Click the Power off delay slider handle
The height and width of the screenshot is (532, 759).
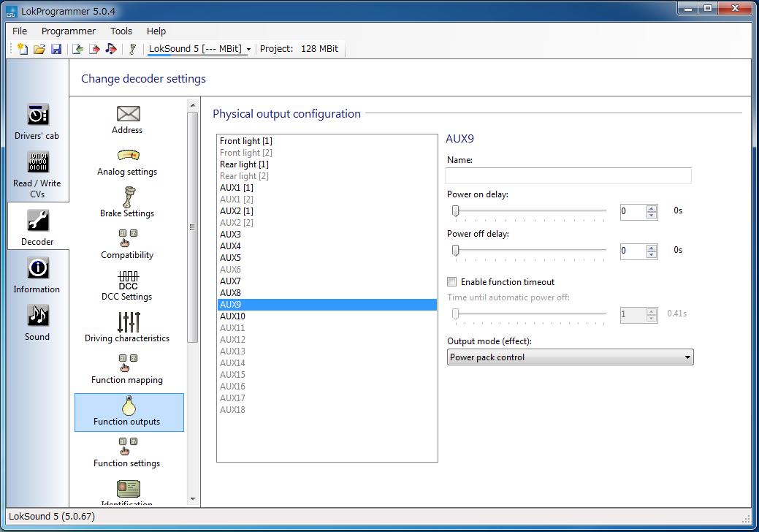point(456,250)
